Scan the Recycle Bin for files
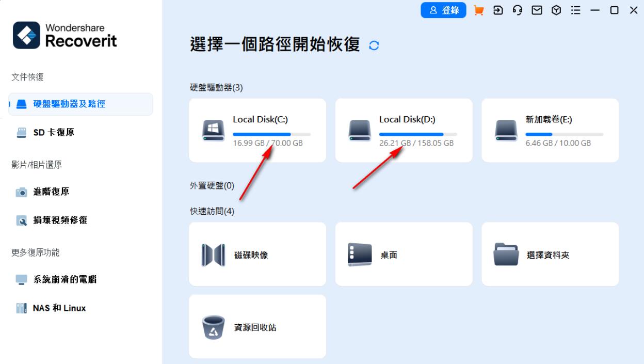The height and width of the screenshot is (364, 644). (257, 326)
